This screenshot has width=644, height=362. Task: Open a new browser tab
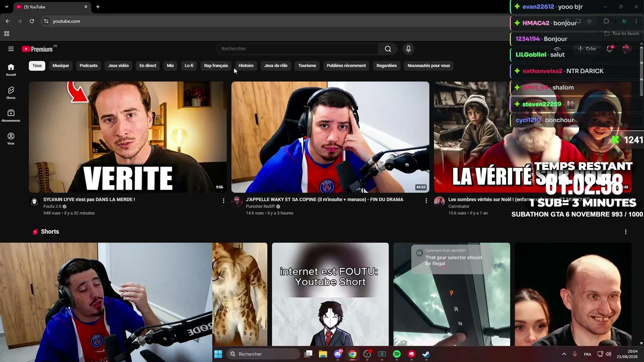(98, 7)
